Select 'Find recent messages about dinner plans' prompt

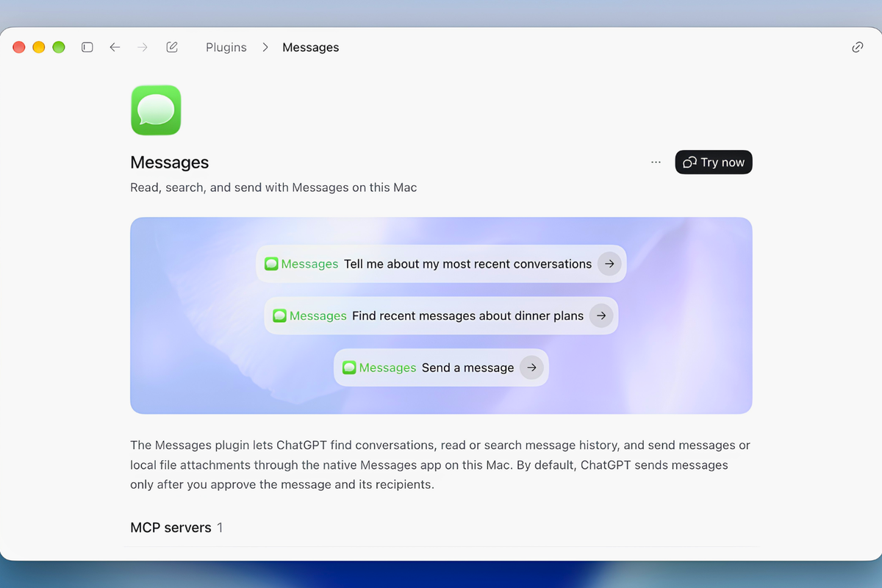click(x=441, y=316)
